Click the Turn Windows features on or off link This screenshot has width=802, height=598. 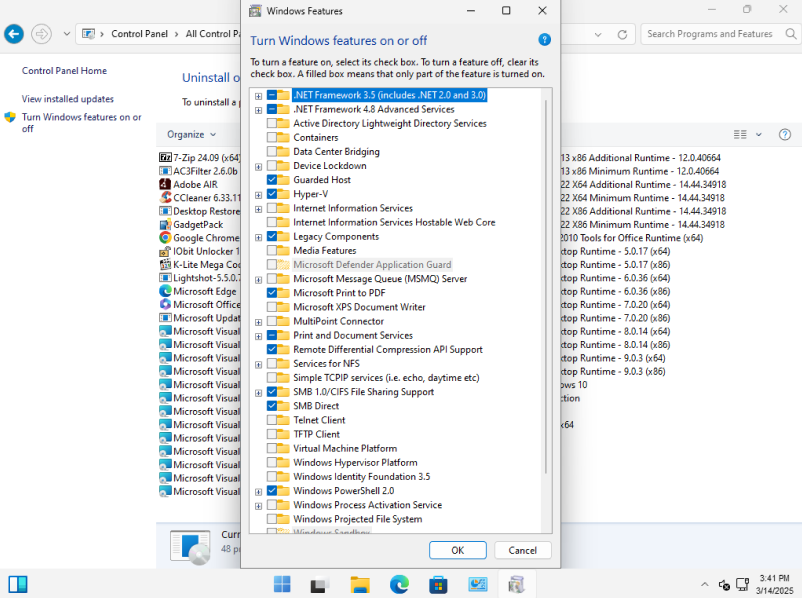(x=81, y=123)
